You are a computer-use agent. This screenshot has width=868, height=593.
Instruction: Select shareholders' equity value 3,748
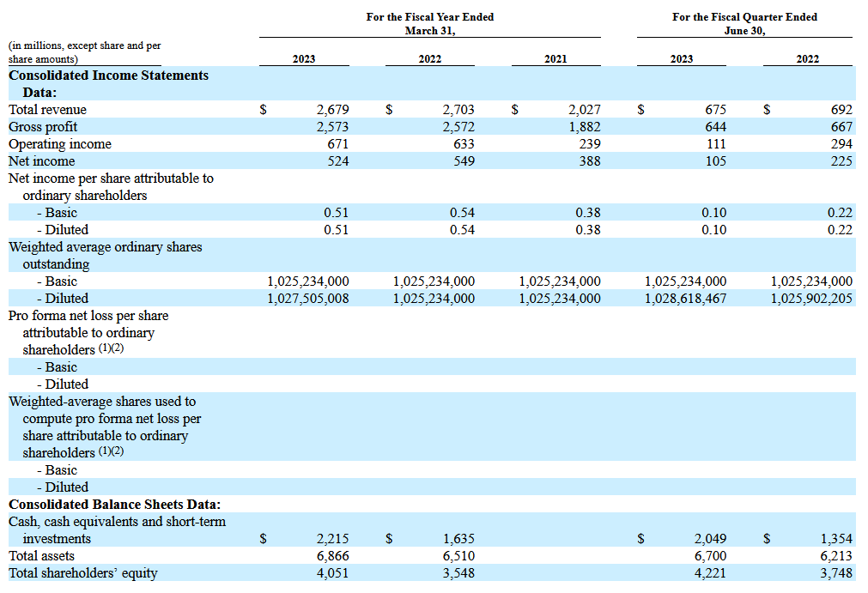(836, 573)
